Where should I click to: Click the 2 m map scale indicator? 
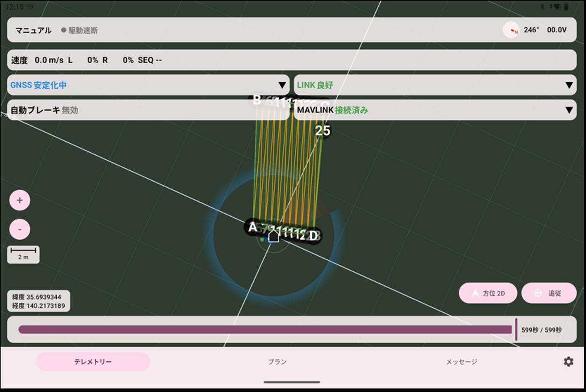23,254
